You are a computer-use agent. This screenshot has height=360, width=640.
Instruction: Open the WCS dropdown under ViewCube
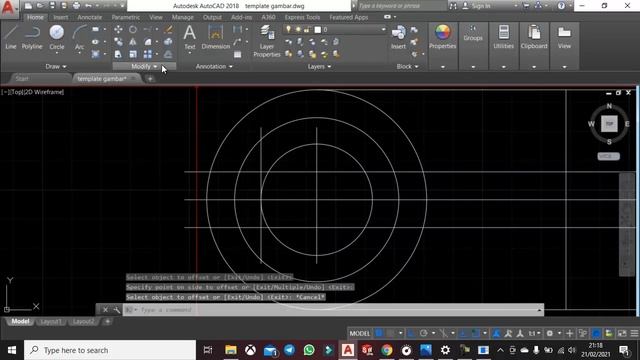609,156
